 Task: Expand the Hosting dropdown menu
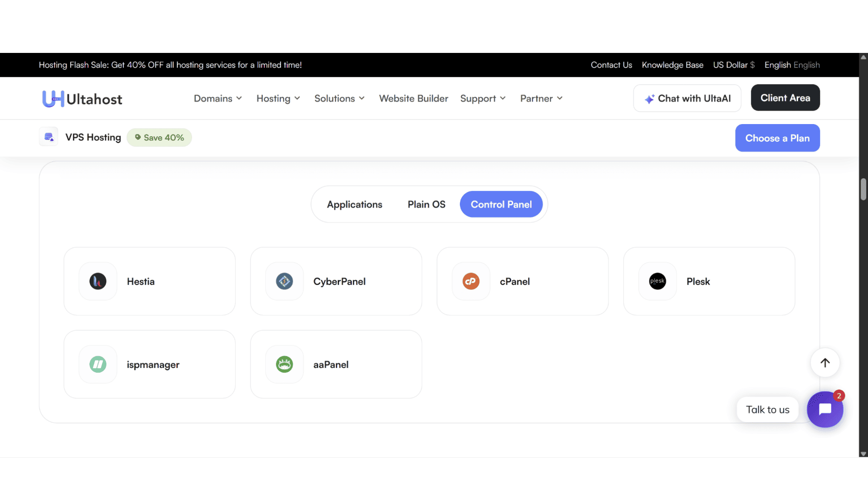coord(278,98)
